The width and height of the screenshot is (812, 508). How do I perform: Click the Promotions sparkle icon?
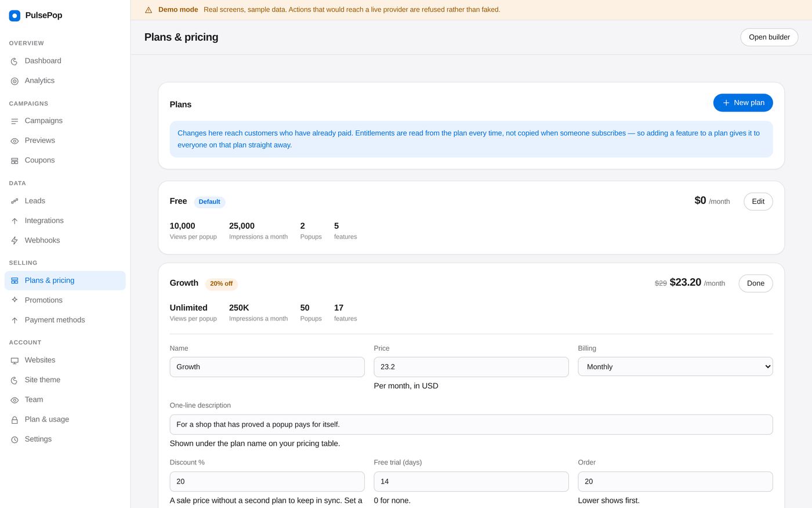pos(14,300)
